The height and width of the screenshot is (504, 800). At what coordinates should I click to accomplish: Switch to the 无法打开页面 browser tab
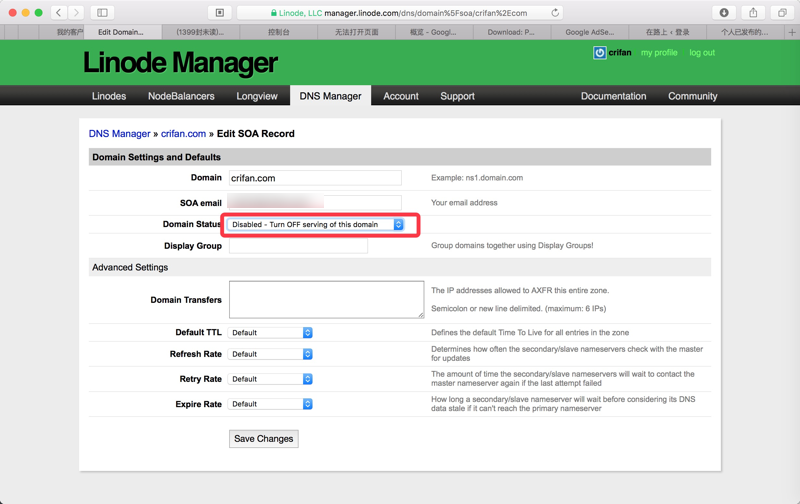[x=356, y=32]
